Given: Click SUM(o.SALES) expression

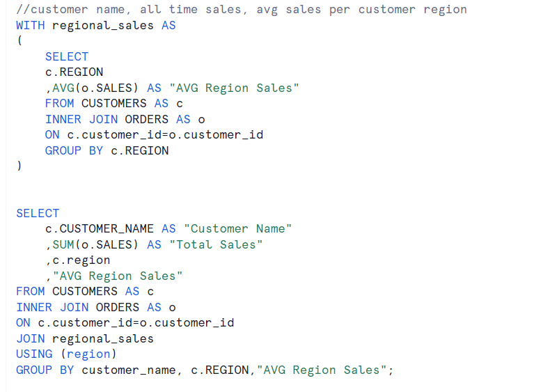Looking at the screenshot, I should point(95,244).
